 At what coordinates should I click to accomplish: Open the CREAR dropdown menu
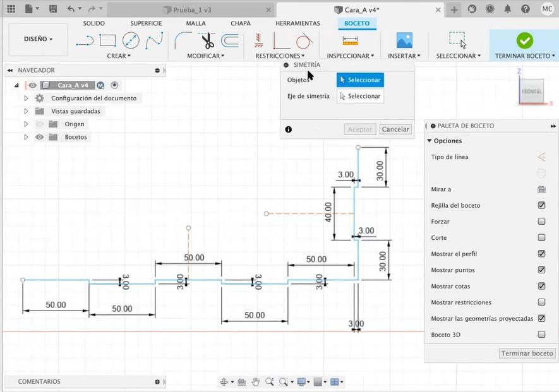point(119,56)
